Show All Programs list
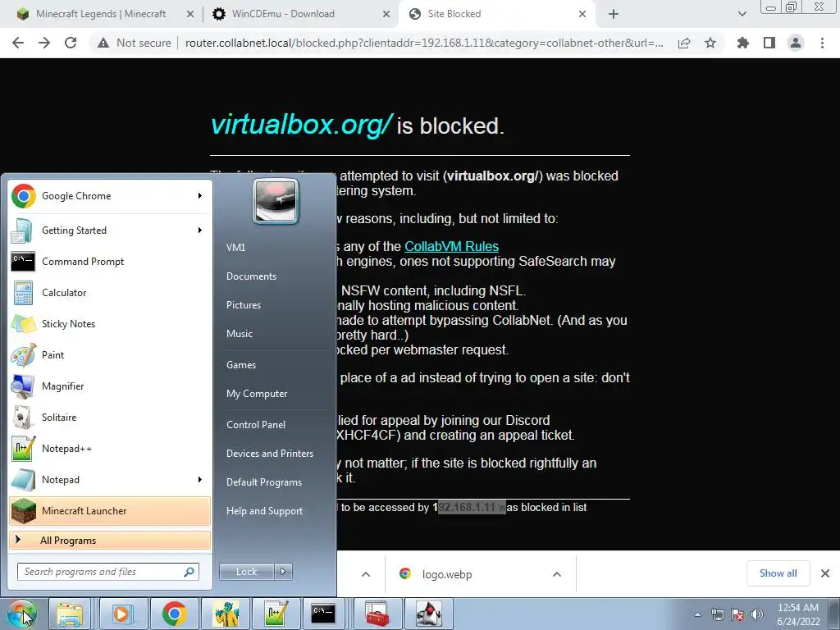Image resolution: width=840 pixels, height=630 pixels. click(x=109, y=540)
